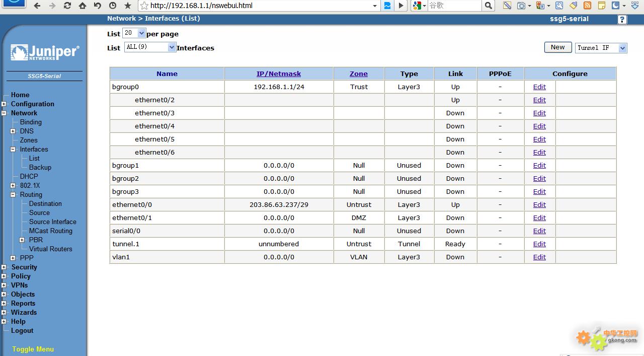This screenshot has width=644, height=356.
Task: Collapse the Network tree node
Action: (x=4, y=113)
